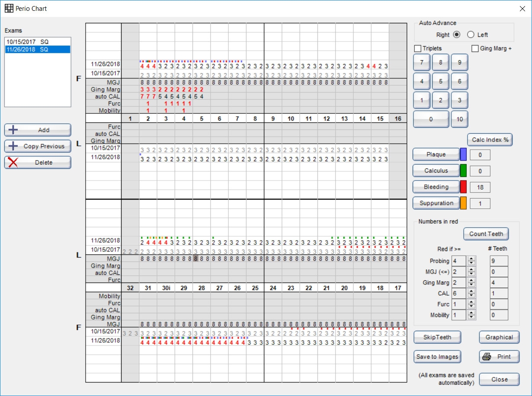Run Count Teeth calculation
Viewport: 532px width, 396px height.
pos(486,234)
